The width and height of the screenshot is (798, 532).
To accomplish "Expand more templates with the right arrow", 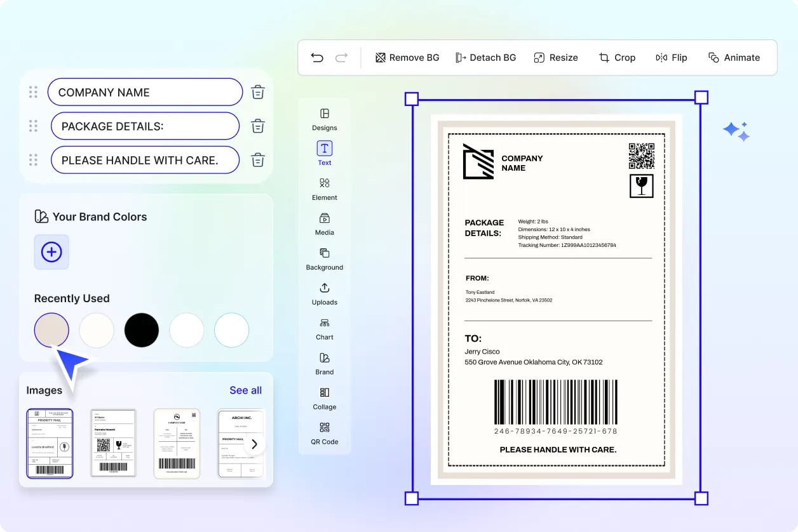I will [254, 444].
